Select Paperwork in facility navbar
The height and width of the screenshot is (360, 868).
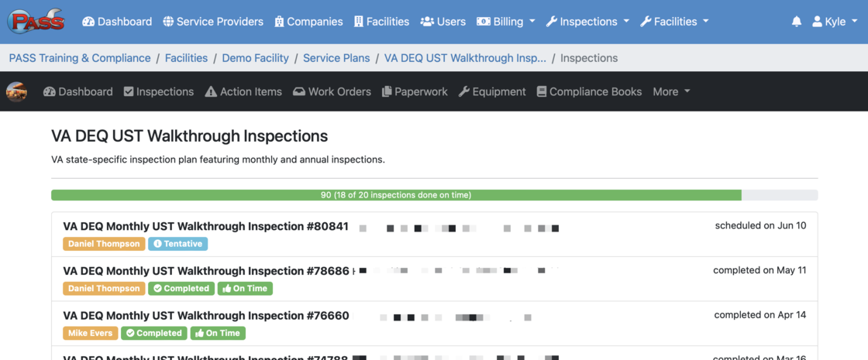(x=415, y=92)
